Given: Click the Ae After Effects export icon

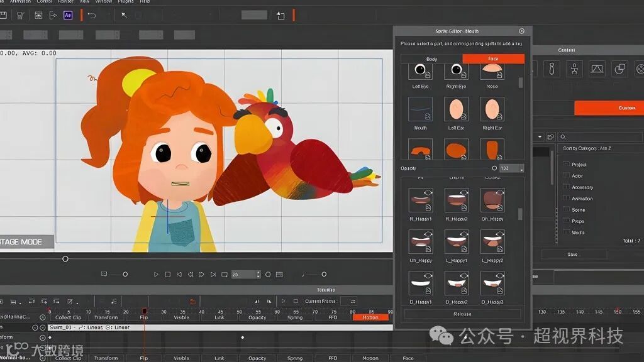Looking at the screenshot, I should tap(68, 15).
